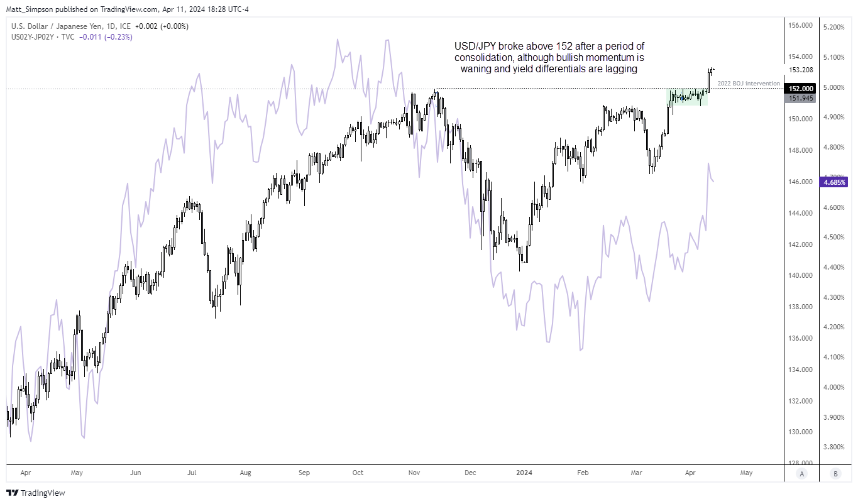Click the 153.208 last price label
Viewport: 858px width, 504px height.
click(800, 70)
